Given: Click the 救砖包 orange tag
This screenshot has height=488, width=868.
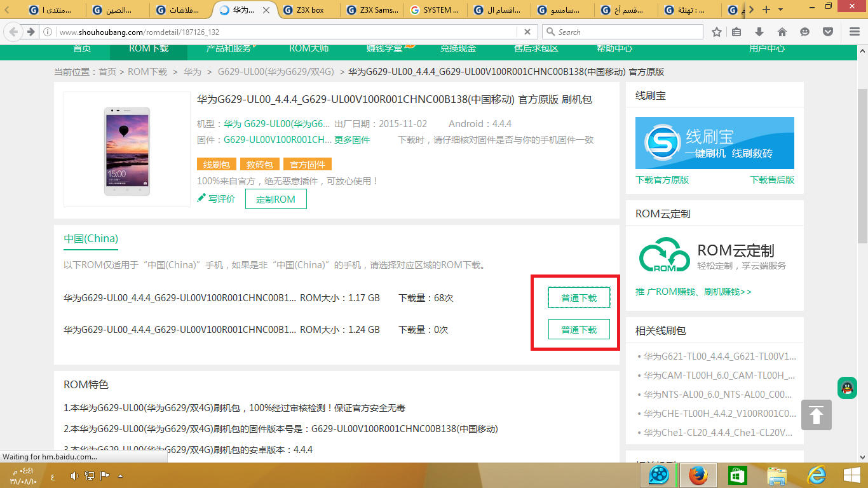Looking at the screenshot, I should pos(260,165).
